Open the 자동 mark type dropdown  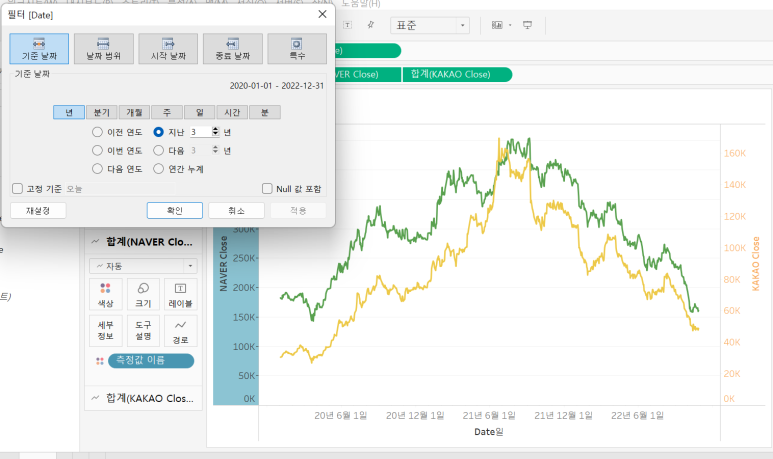click(143, 266)
